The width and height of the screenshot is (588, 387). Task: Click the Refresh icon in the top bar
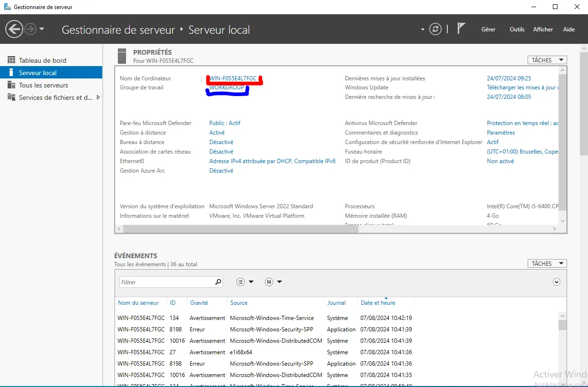(x=435, y=29)
